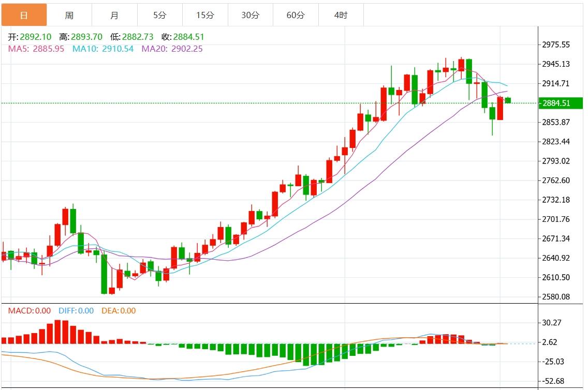
Task: Click the 2975.55 price axis label
Action: [555, 44]
